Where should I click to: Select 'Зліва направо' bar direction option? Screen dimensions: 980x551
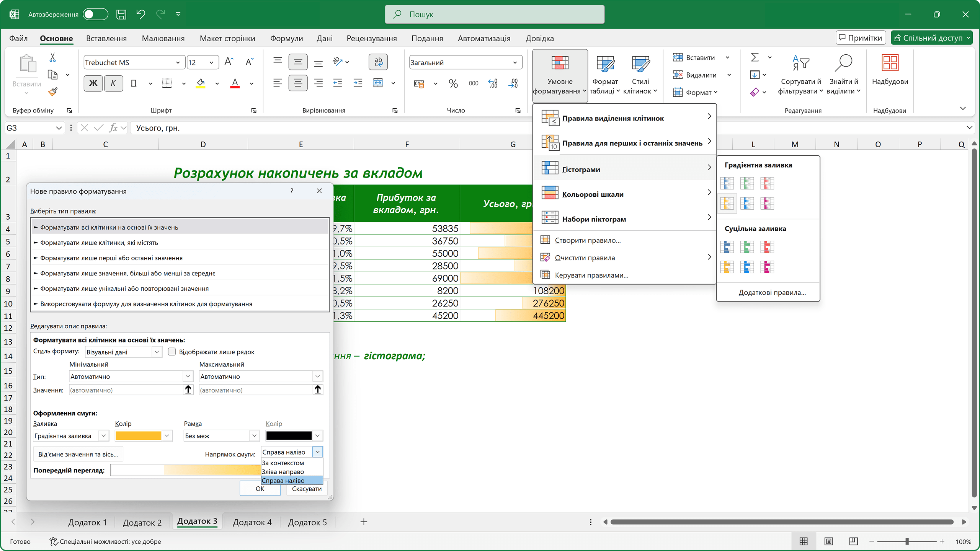(283, 472)
